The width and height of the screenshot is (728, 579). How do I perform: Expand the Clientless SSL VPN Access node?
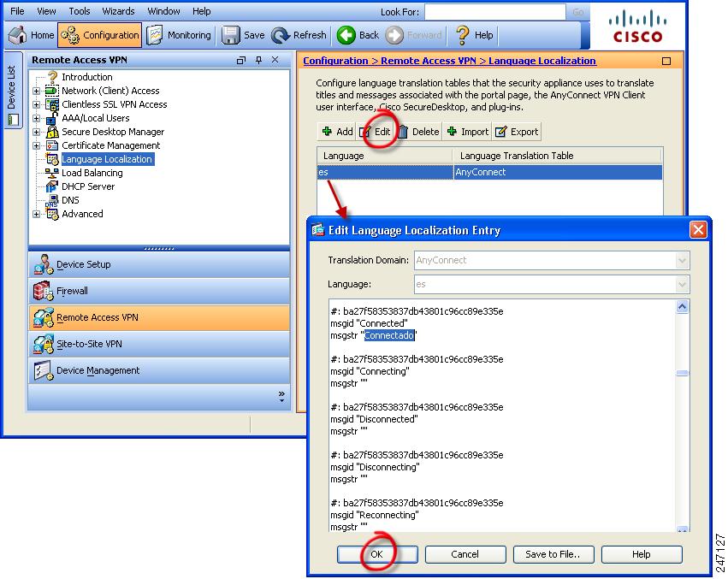[36, 104]
